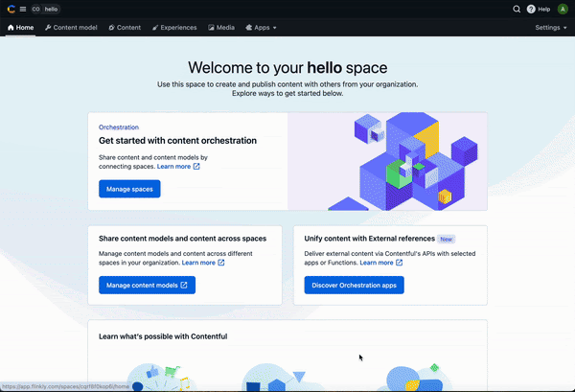Screen dimensions: 575x392
Task: Click the CO organization badge
Action: click(x=36, y=10)
